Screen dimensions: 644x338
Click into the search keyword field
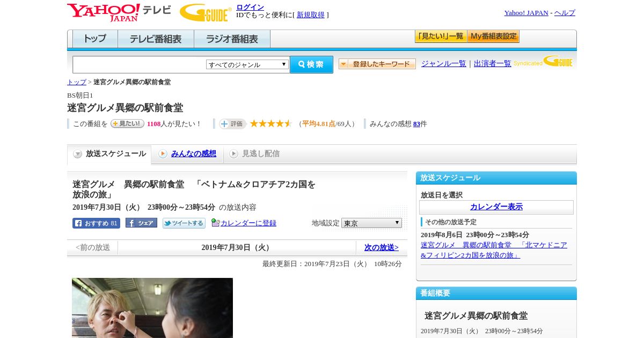140,64
